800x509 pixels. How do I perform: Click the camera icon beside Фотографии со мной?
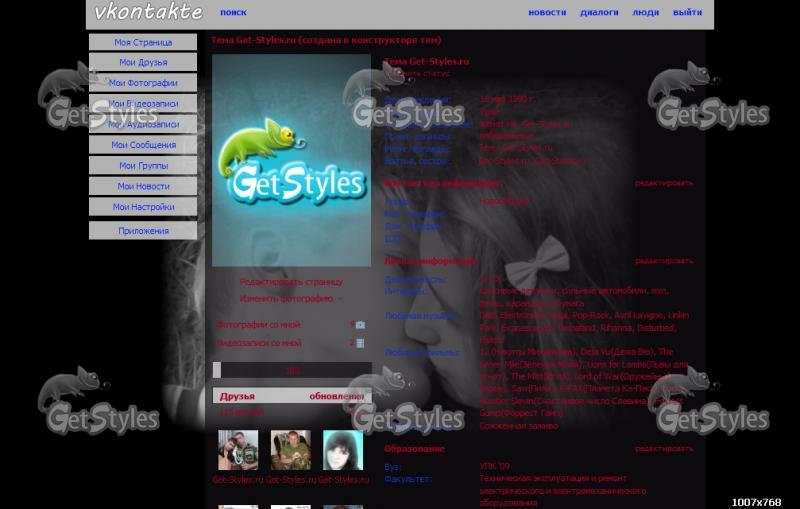360,325
